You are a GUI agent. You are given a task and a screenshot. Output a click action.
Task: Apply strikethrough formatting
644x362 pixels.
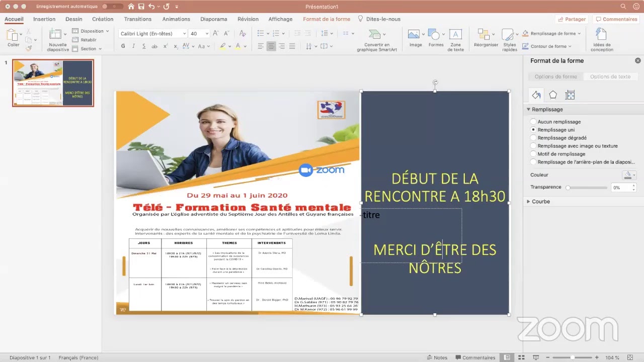[154, 46]
